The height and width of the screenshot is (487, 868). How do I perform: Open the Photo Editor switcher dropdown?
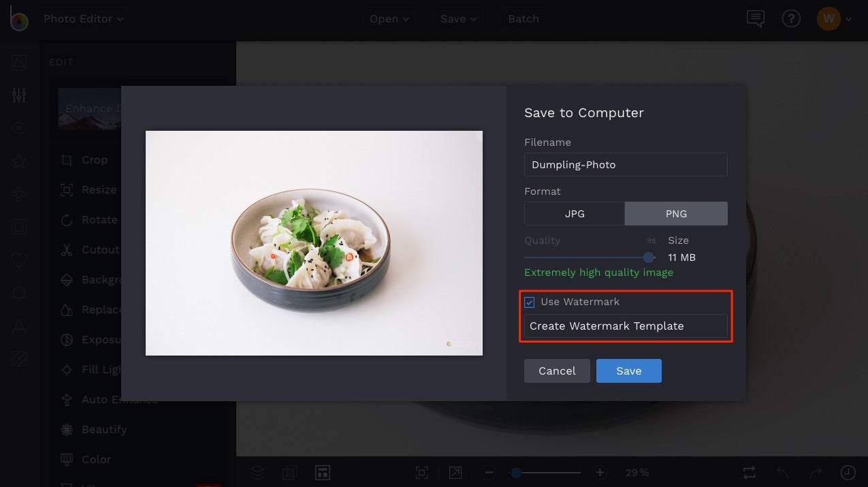[82, 18]
